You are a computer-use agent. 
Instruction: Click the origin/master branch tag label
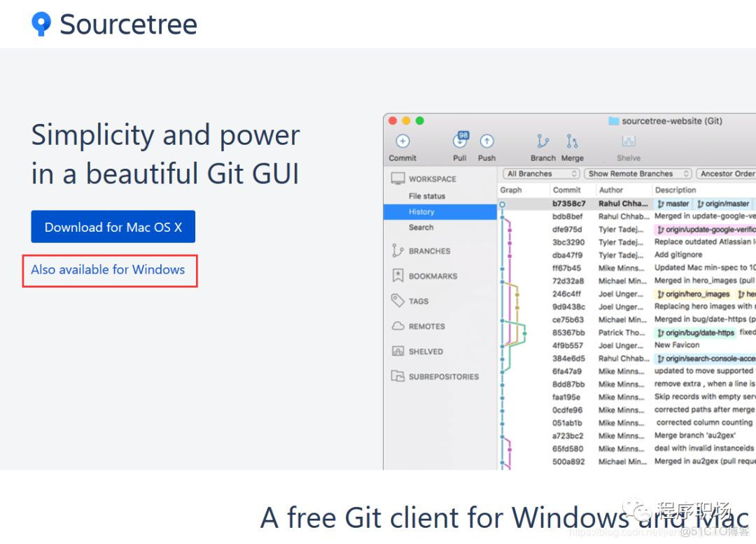(x=723, y=204)
